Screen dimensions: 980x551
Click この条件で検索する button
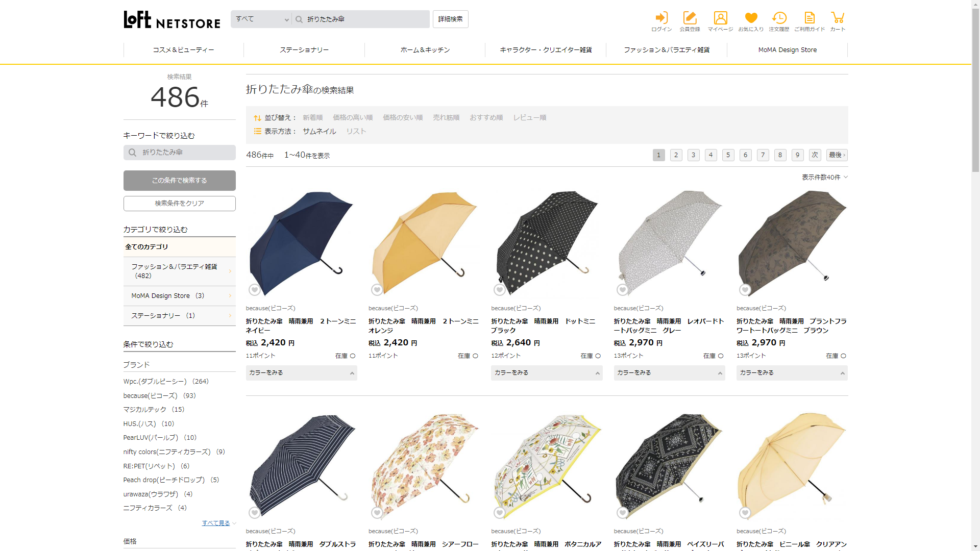click(179, 181)
